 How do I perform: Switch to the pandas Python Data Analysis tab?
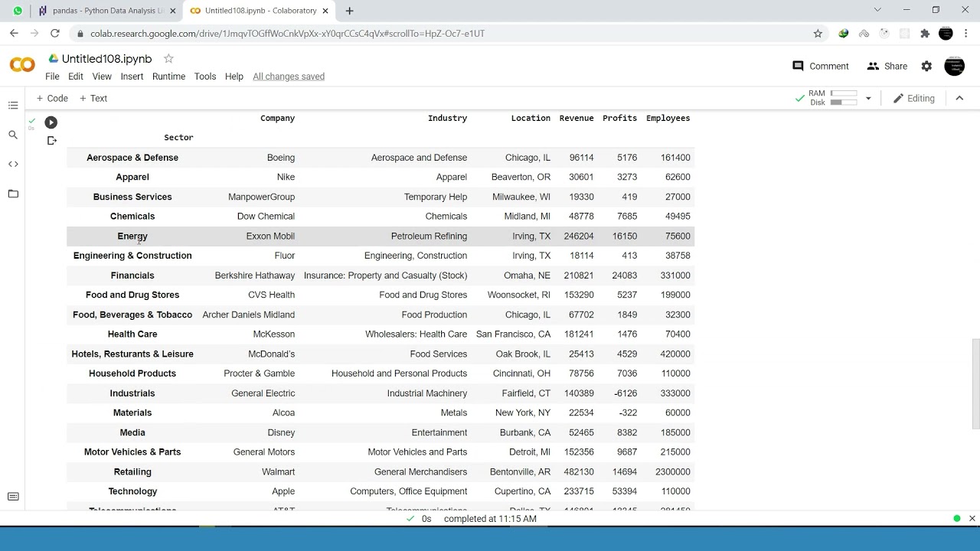[106, 11]
